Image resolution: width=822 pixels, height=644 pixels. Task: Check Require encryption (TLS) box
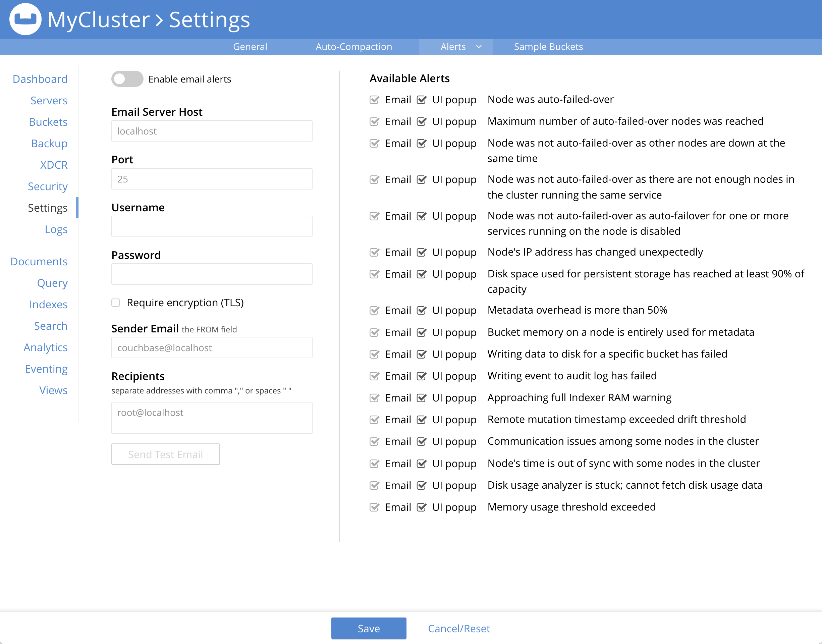pyautogui.click(x=116, y=303)
